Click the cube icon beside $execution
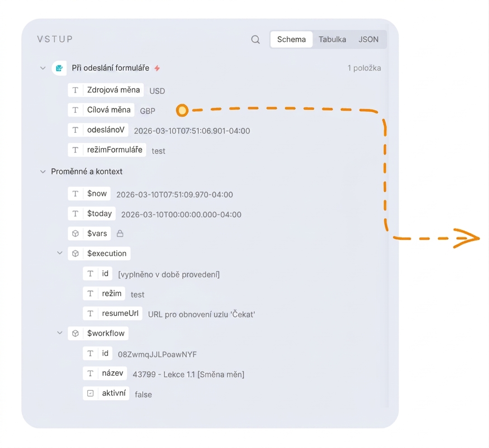489x448 pixels. (x=75, y=253)
